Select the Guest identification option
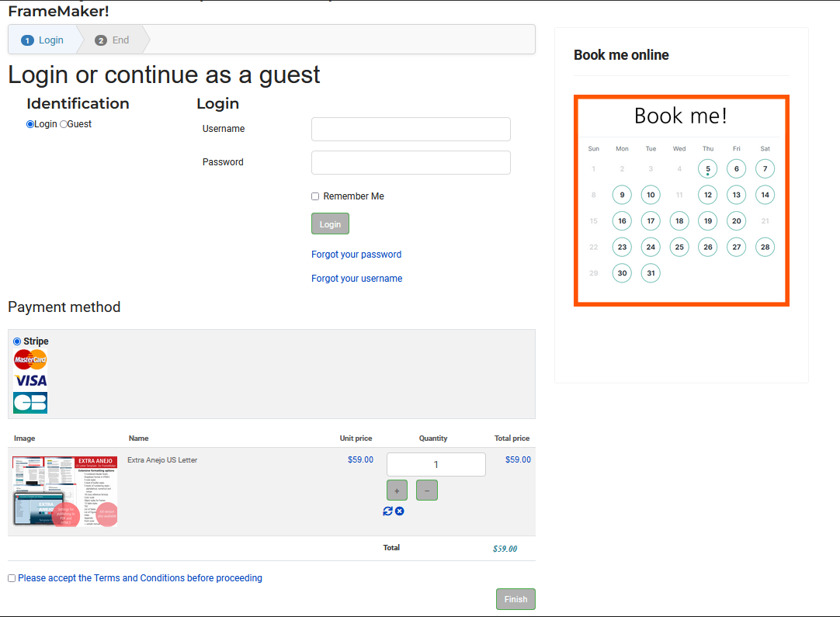Viewport: 840px width, 617px height. (x=64, y=124)
